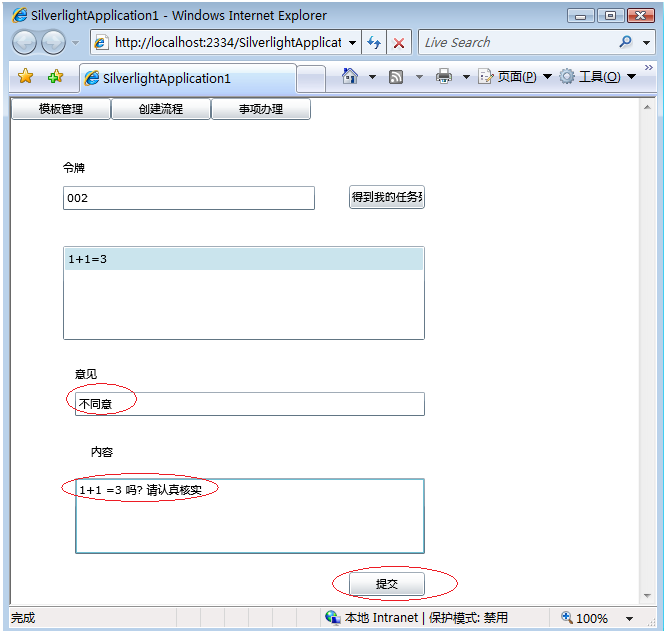Click Add to Favorites star-plus icon
The height and width of the screenshot is (633, 666).
tap(56, 76)
